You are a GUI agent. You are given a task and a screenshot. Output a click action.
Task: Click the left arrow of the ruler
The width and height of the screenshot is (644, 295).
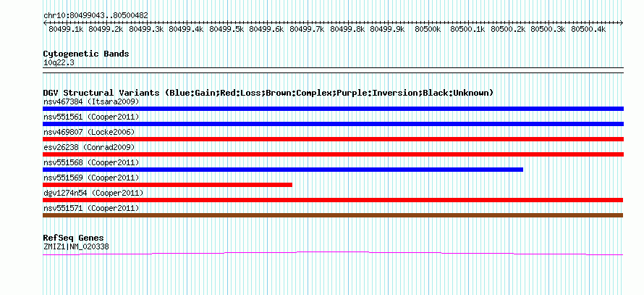[x=45, y=22]
